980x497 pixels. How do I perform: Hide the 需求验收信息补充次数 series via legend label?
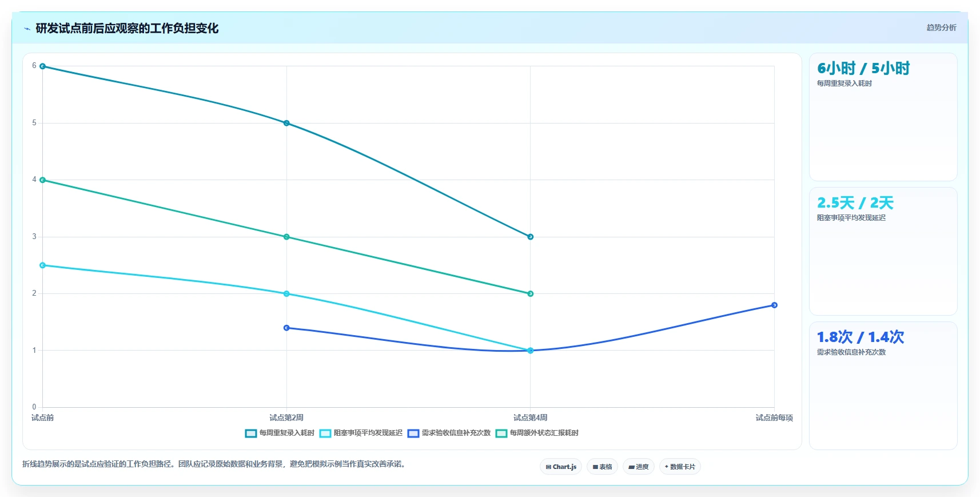(456, 433)
